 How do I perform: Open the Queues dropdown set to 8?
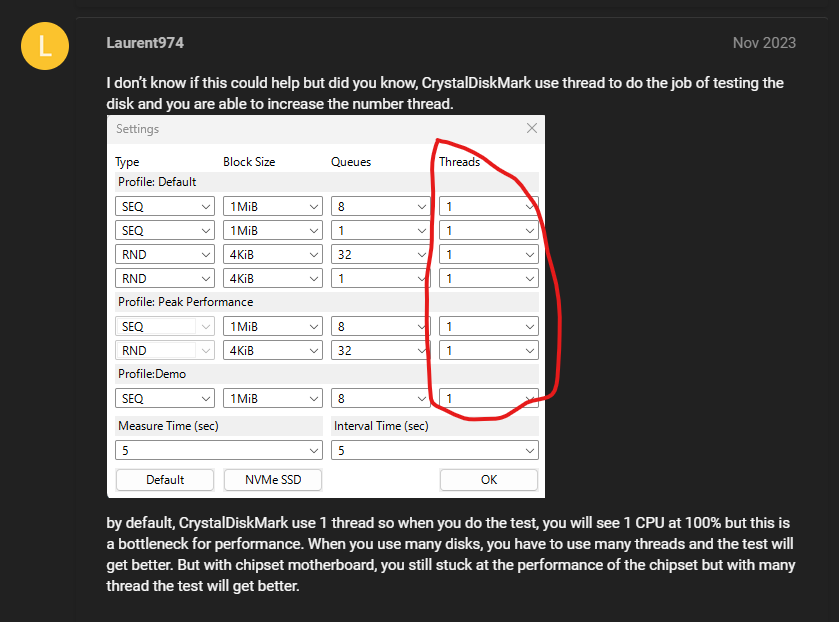point(381,206)
